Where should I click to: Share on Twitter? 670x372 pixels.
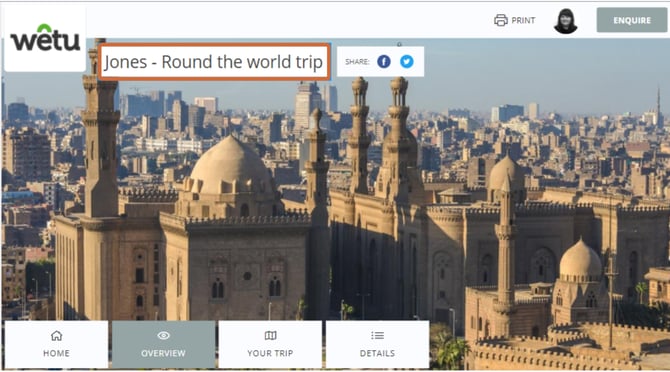point(407,62)
